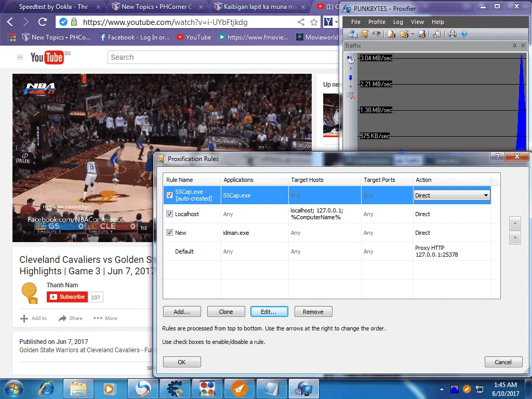The height and width of the screenshot is (399, 532).
Task: Click the Share button under video
Action: [71, 318]
